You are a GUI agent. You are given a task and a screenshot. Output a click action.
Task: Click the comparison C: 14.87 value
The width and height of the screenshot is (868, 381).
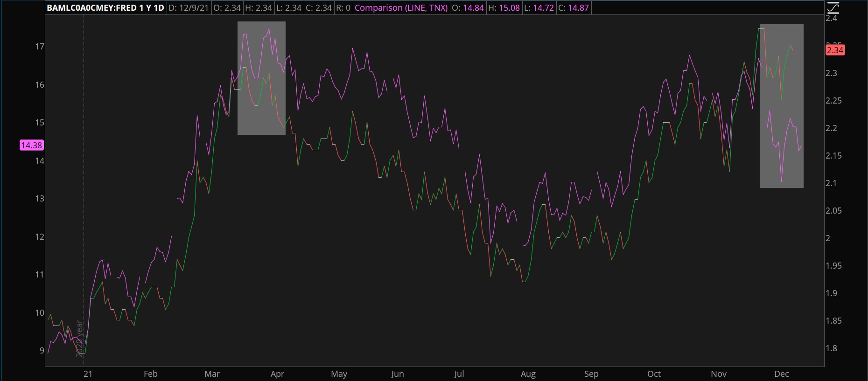tap(574, 8)
